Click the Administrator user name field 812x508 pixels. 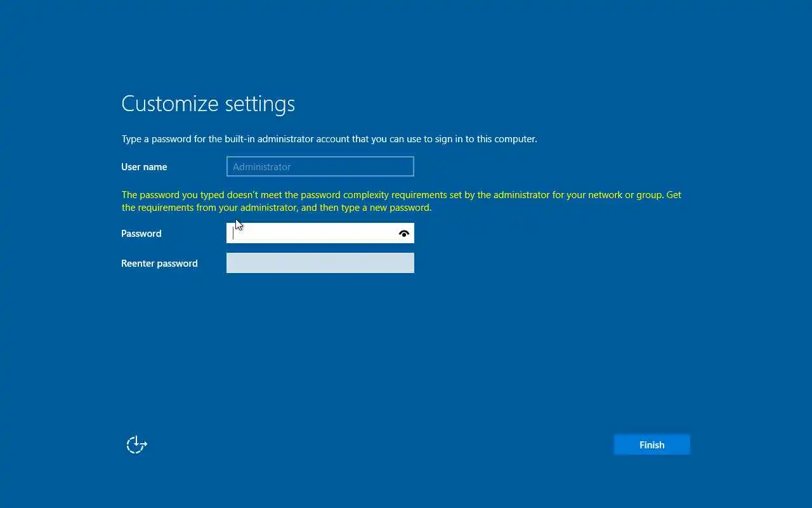pyautogui.click(x=320, y=166)
